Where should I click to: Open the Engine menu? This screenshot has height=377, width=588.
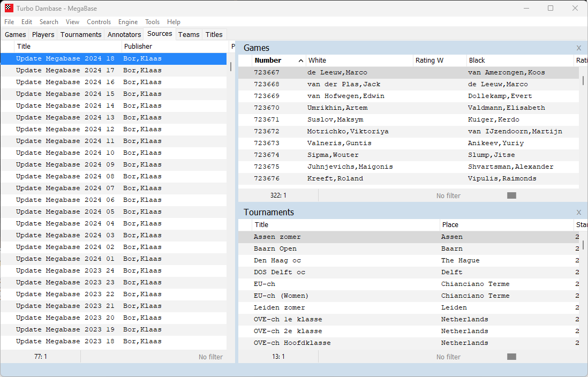pyautogui.click(x=128, y=22)
